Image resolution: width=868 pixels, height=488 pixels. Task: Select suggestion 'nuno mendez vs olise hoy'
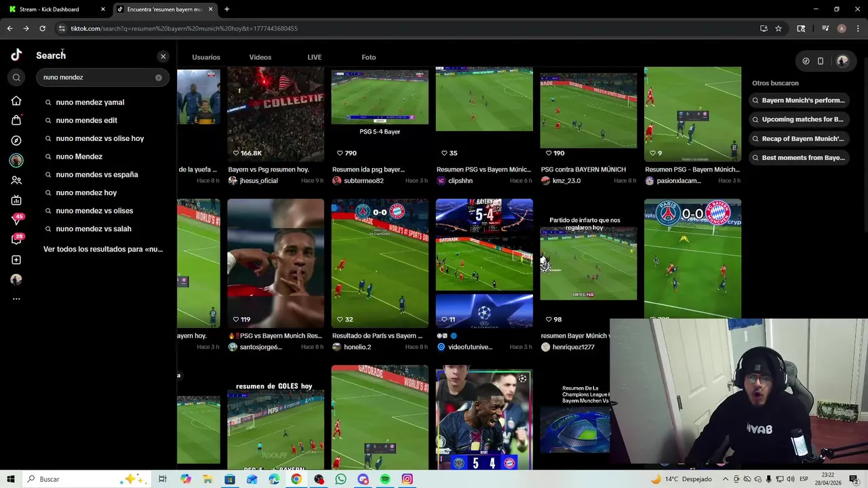[x=100, y=138]
